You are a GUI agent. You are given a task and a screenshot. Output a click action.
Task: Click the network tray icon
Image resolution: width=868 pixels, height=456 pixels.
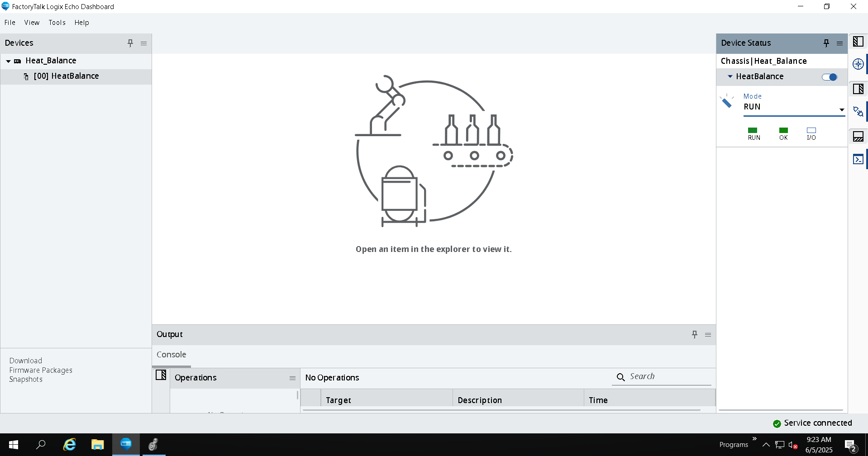(x=779, y=445)
